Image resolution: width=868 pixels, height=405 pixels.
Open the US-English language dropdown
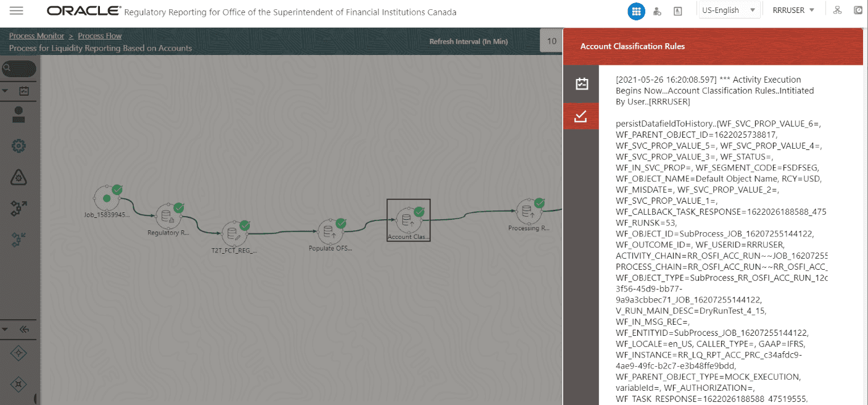click(729, 10)
